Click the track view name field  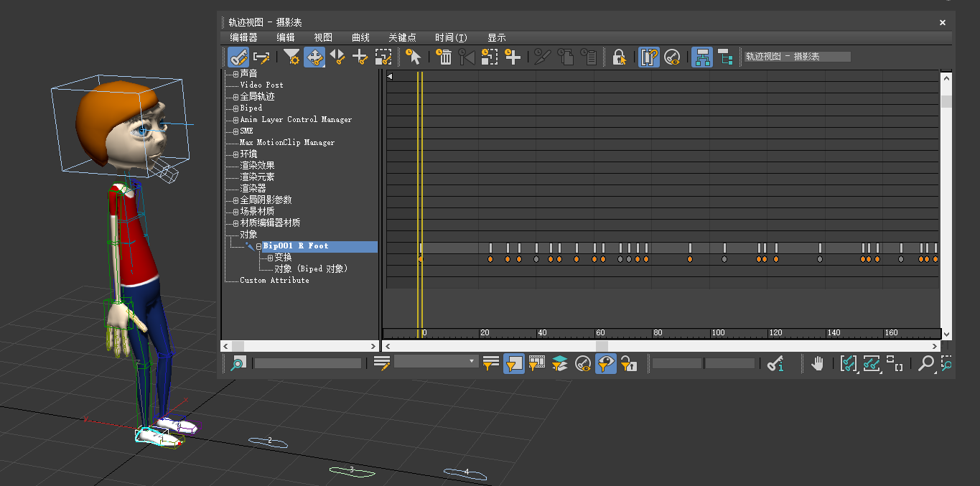[x=797, y=57]
